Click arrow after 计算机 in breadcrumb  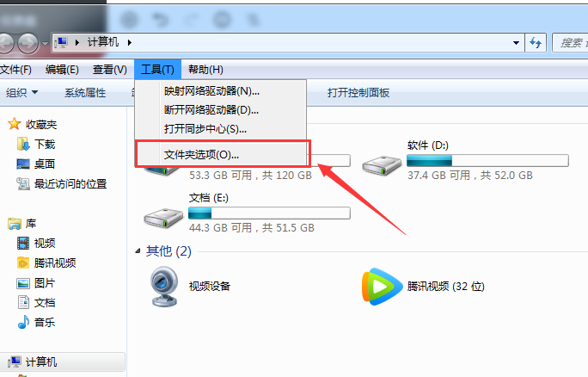click(129, 42)
